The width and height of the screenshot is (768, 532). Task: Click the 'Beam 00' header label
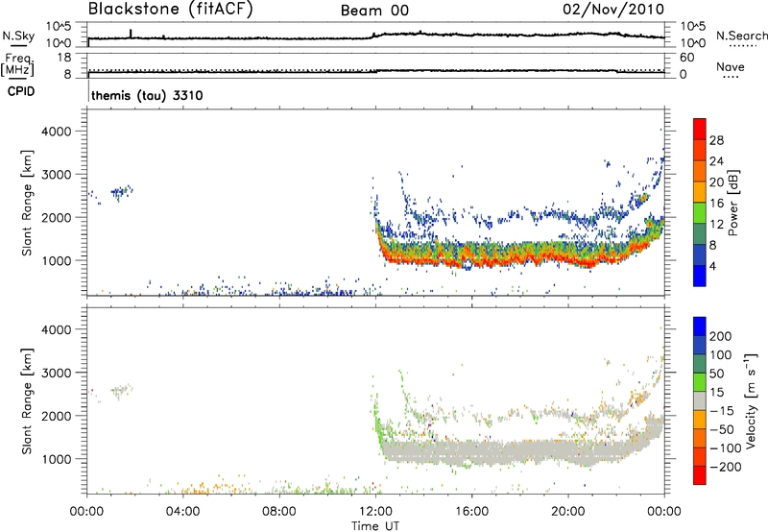click(374, 11)
